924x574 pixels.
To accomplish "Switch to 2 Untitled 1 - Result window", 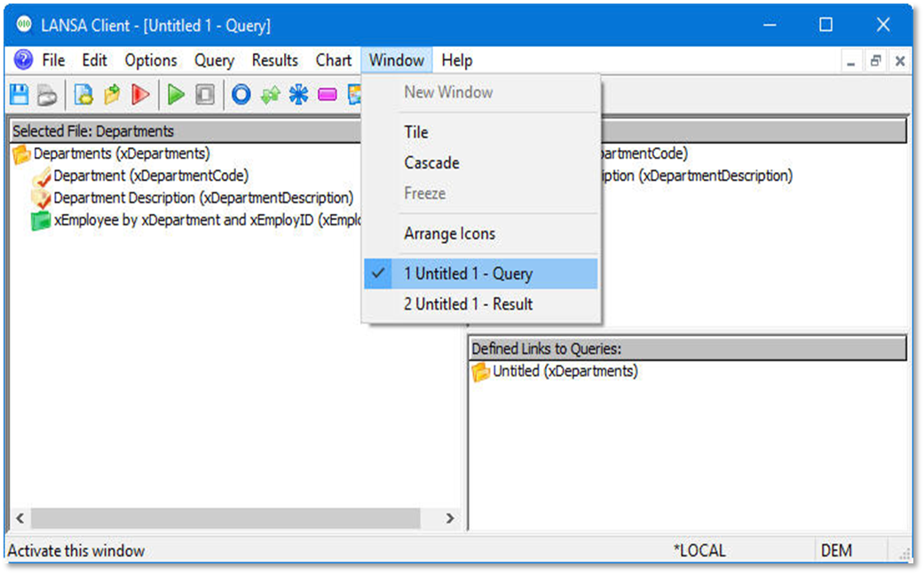I will coord(481,303).
